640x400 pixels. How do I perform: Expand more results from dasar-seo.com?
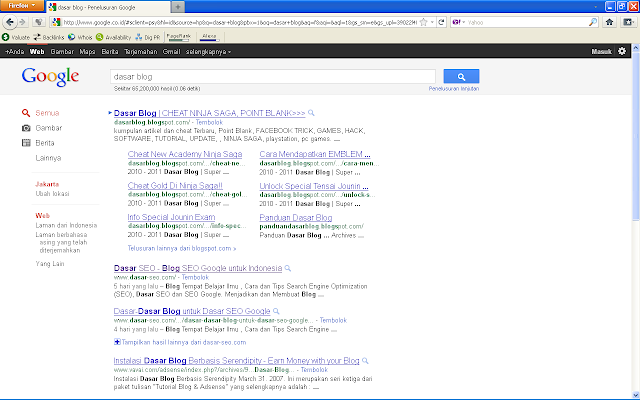(180, 342)
